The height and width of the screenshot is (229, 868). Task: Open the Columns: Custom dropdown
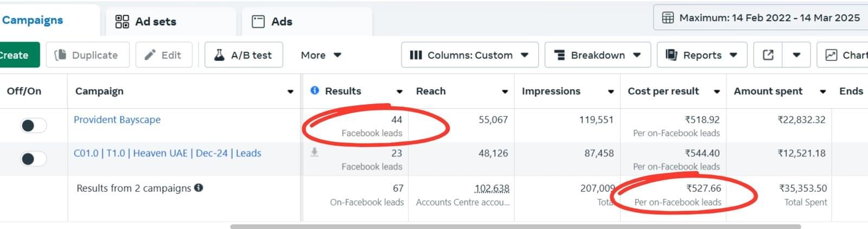point(469,55)
